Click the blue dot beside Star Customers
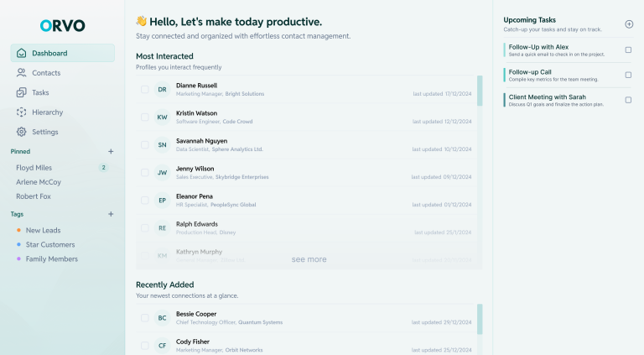This screenshot has height=355, width=644. tap(18, 244)
